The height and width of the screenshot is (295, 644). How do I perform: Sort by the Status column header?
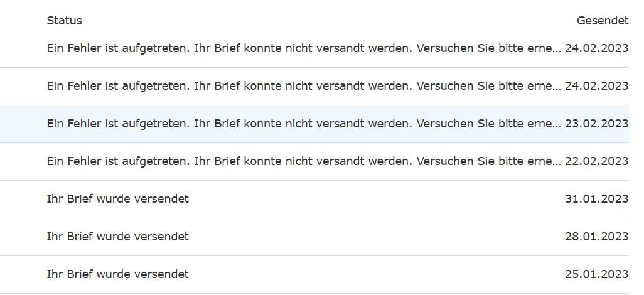64,21
